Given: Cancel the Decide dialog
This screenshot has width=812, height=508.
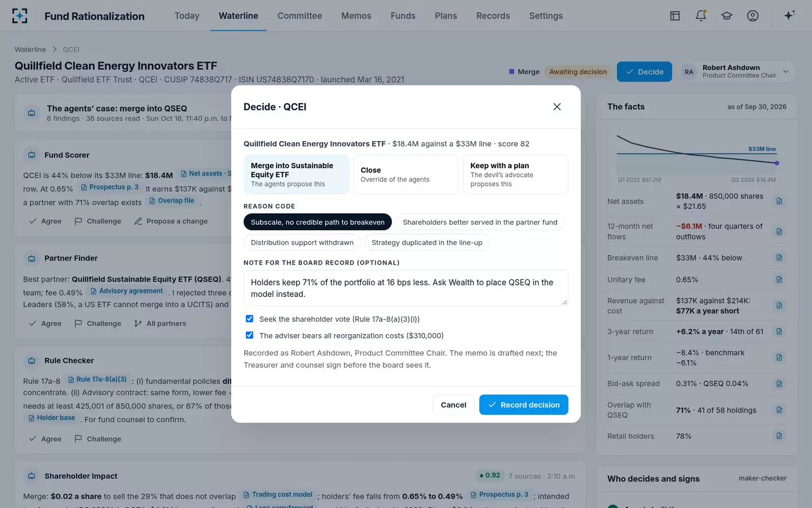Looking at the screenshot, I should coord(453,405).
